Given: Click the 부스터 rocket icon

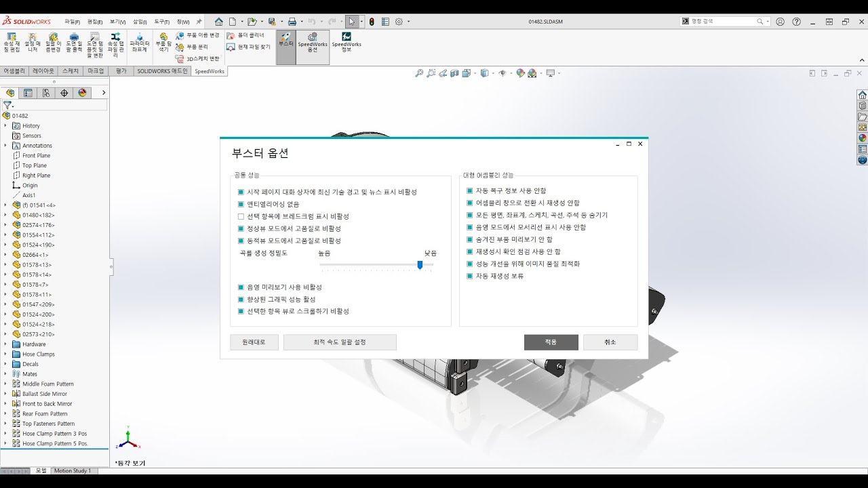Looking at the screenshot, I should click(x=285, y=37).
